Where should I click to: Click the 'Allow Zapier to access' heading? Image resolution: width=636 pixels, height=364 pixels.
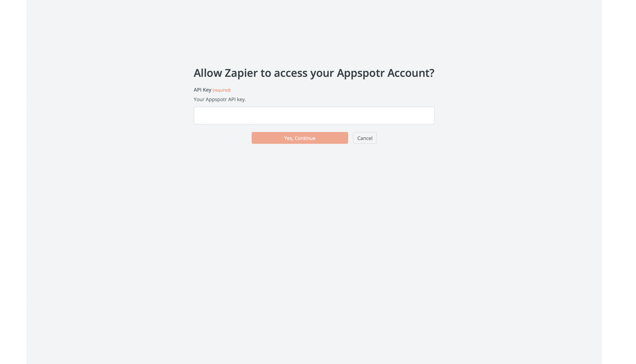(x=314, y=73)
